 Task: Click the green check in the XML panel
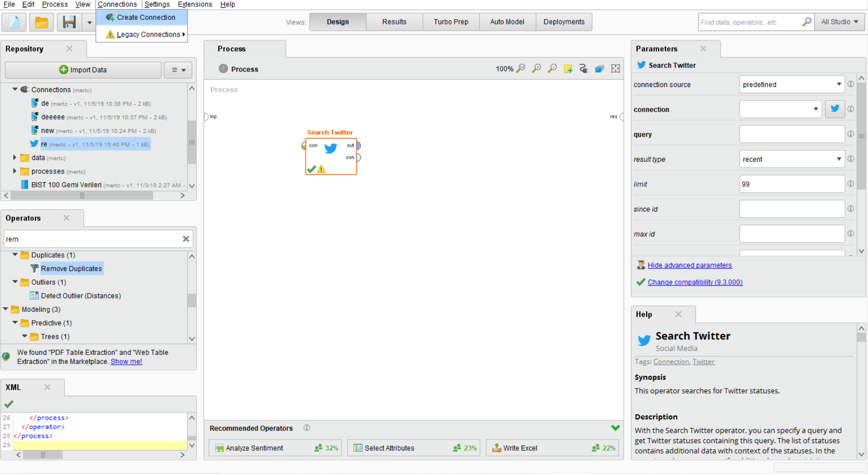coord(9,404)
